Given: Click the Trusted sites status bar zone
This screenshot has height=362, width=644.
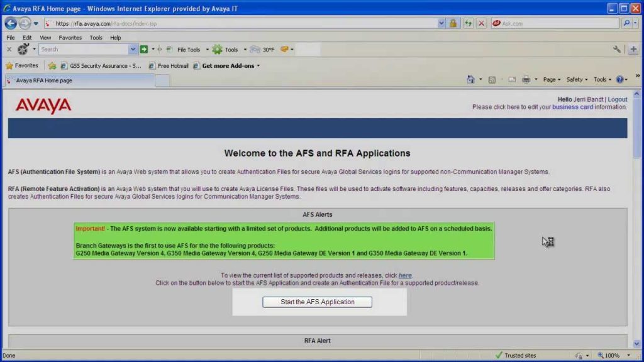Looking at the screenshot, I should 516,356.
